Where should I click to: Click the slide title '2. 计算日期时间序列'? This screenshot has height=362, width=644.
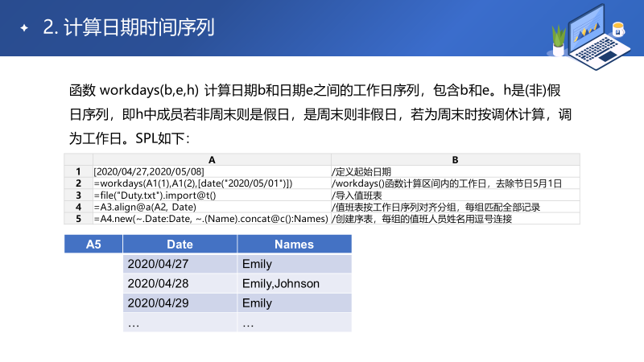pos(129,27)
